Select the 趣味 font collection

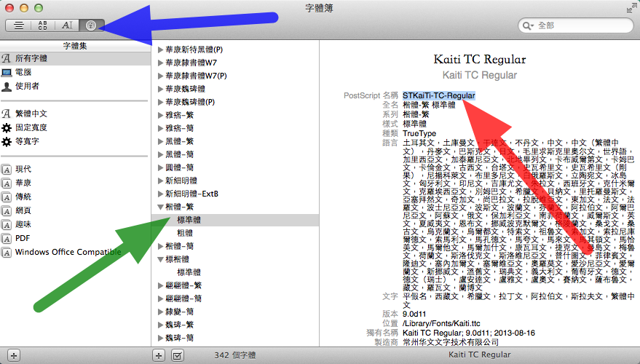click(x=75, y=224)
